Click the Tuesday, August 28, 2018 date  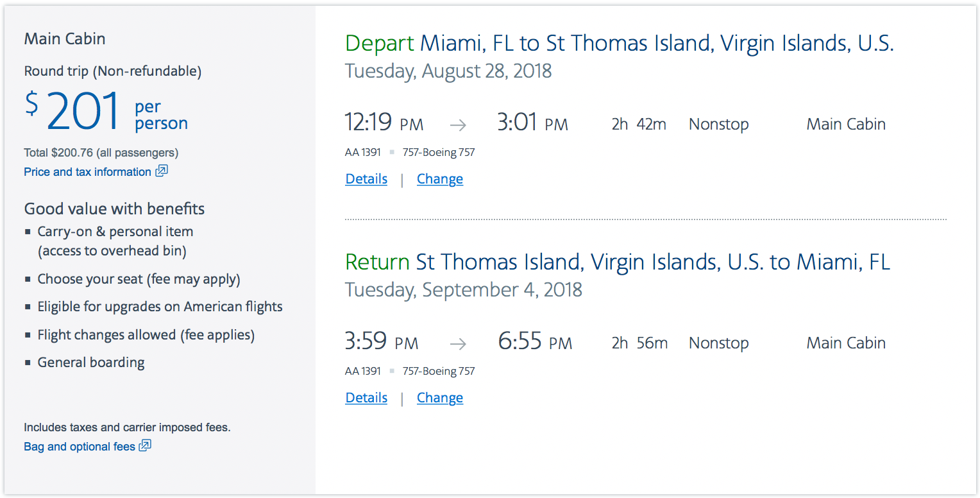click(x=448, y=71)
